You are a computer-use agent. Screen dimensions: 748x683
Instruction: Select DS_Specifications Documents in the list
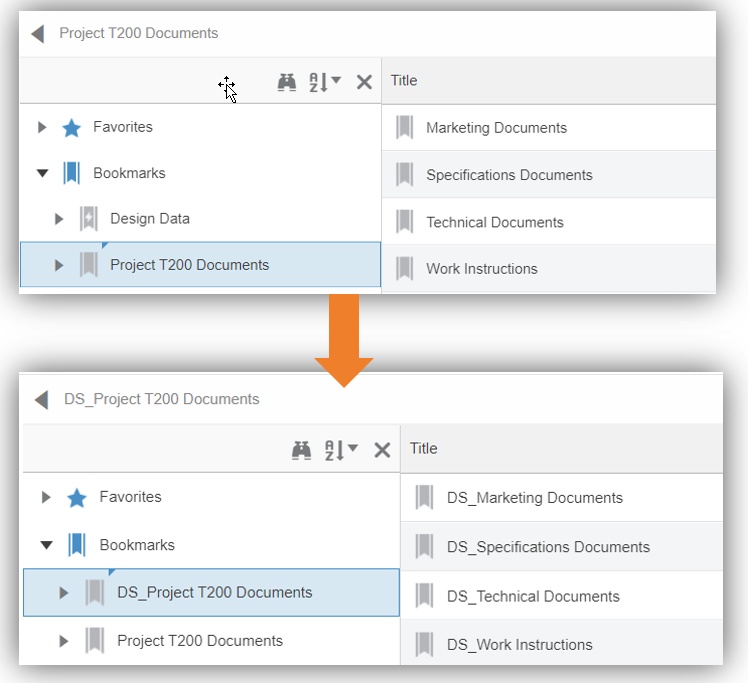pos(548,547)
